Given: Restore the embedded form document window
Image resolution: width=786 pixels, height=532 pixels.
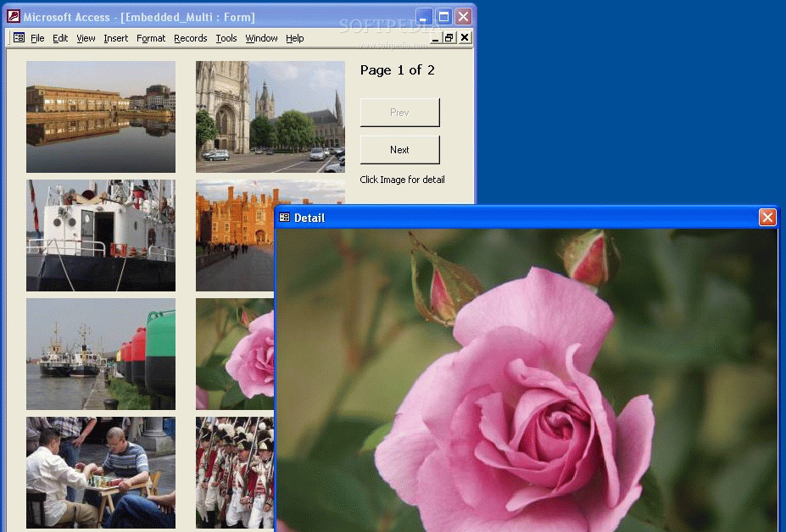Looking at the screenshot, I should tap(449, 38).
